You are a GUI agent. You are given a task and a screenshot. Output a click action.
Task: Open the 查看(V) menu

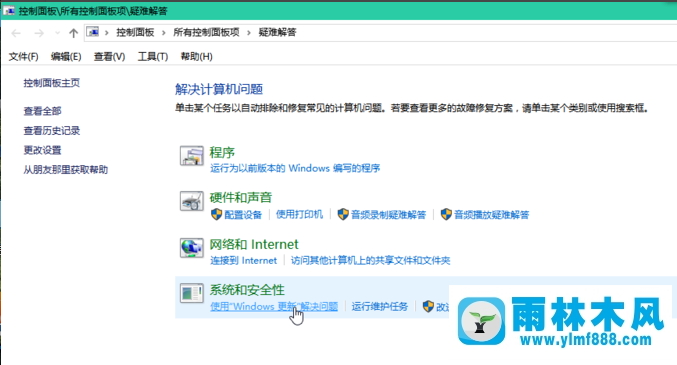(x=109, y=57)
